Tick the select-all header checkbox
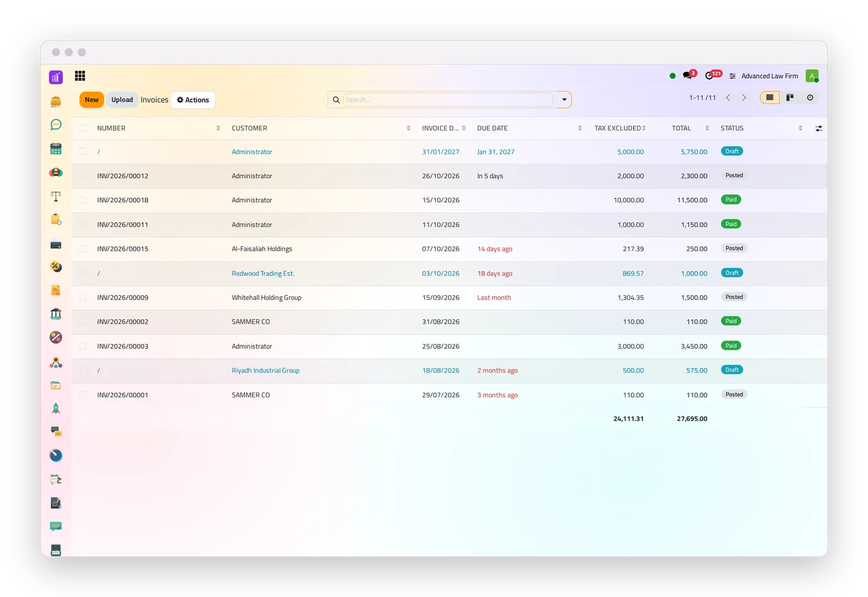This screenshot has height=597, width=868. [83, 128]
